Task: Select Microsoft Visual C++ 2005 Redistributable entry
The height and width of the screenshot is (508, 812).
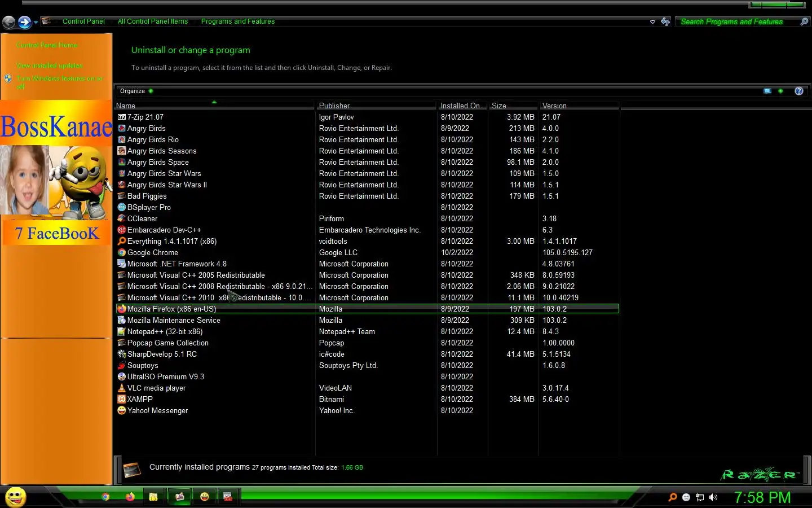Action: point(367,275)
